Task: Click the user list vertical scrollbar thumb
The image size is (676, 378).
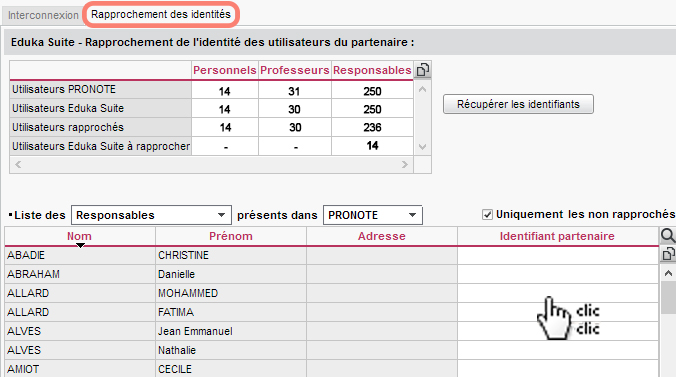Action: 668,297
